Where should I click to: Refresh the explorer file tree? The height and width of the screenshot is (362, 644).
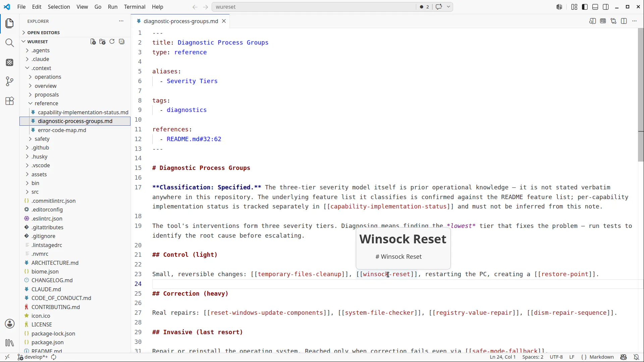112,42
